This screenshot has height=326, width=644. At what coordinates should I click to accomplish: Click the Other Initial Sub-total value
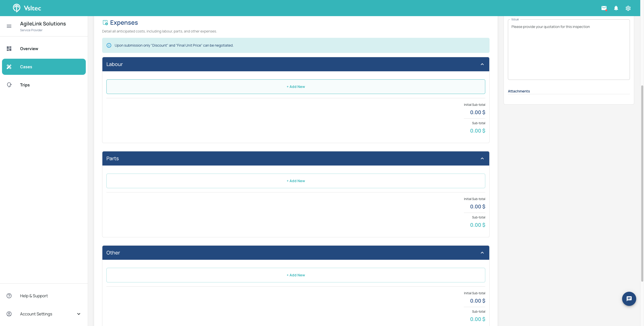tap(477, 301)
